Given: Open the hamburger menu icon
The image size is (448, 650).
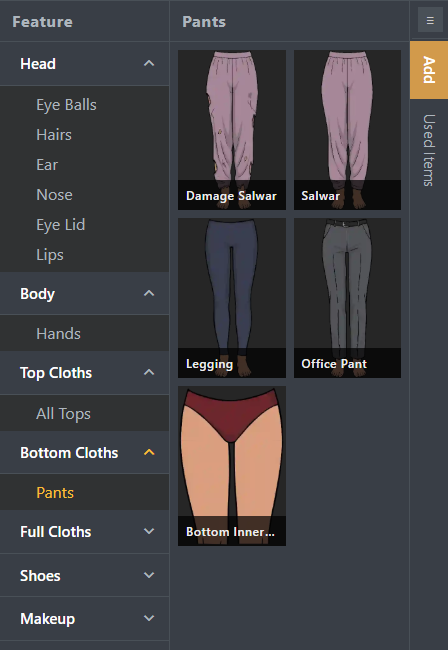Looking at the screenshot, I should [430, 20].
